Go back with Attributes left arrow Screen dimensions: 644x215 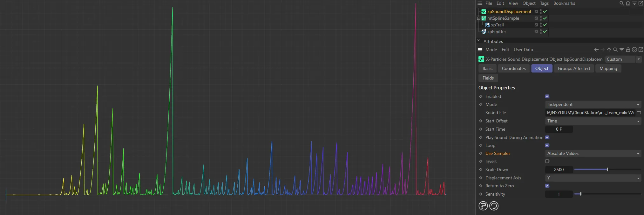click(x=596, y=50)
